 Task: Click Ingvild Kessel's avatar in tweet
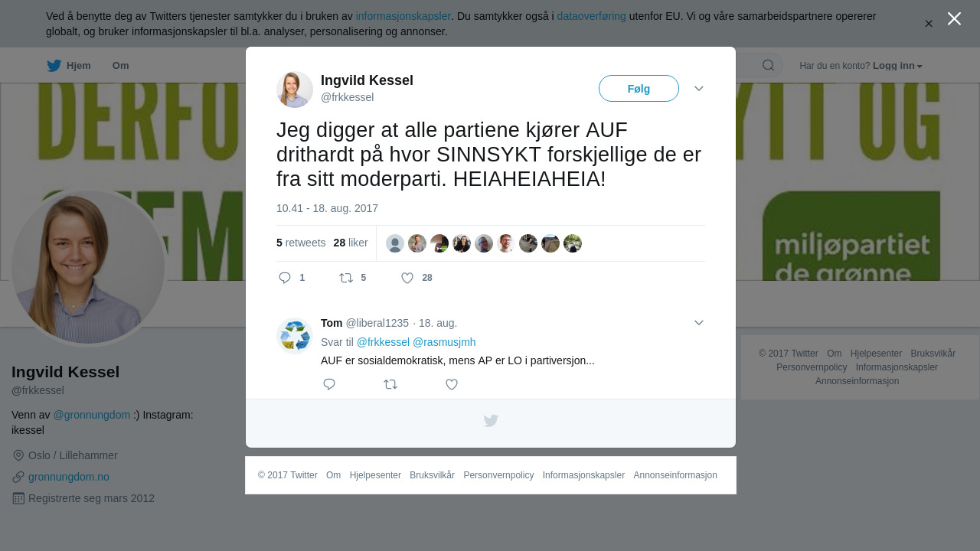[x=295, y=90]
